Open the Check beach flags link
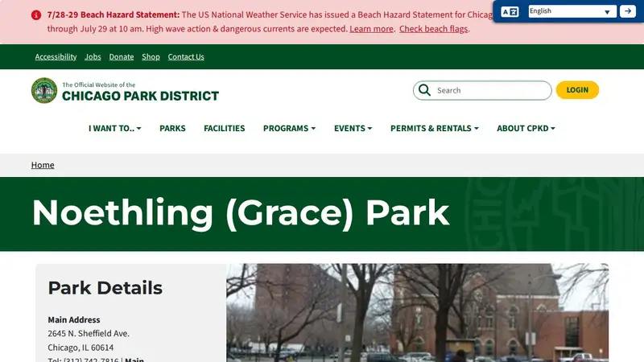644x362 pixels. pos(433,29)
